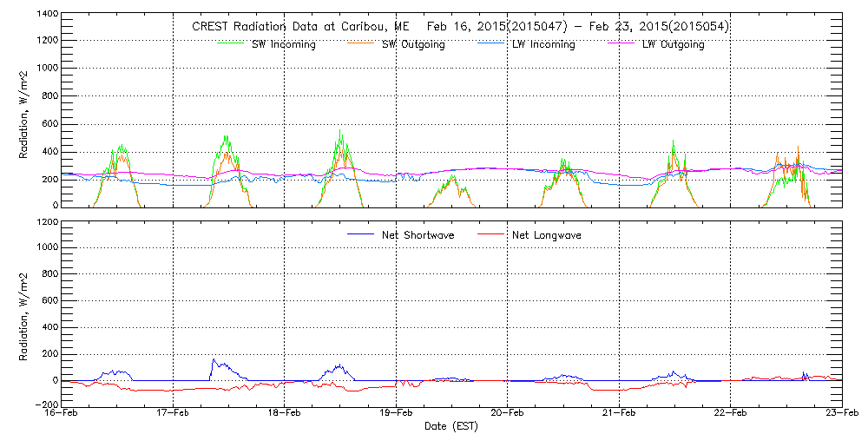Select the 17-Feb date tick label
The height and width of the screenshot is (434, 868).
point(173,414)
